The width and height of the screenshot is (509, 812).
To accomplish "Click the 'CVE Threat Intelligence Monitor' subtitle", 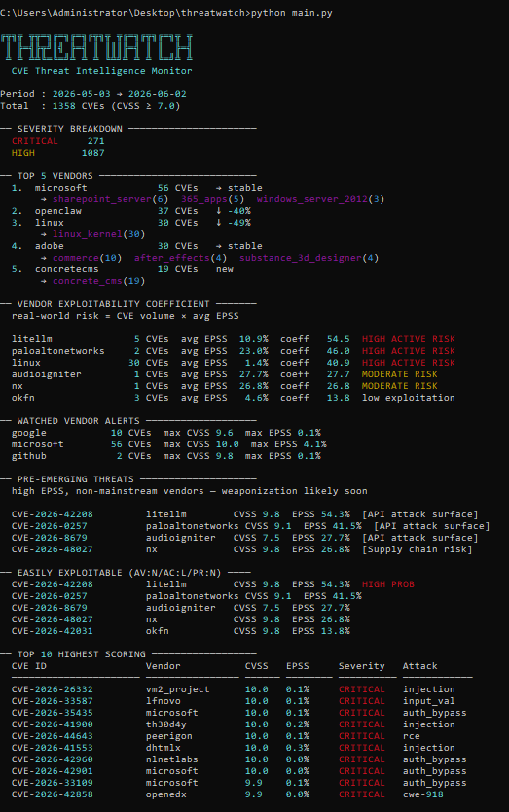I will point(101,71).
